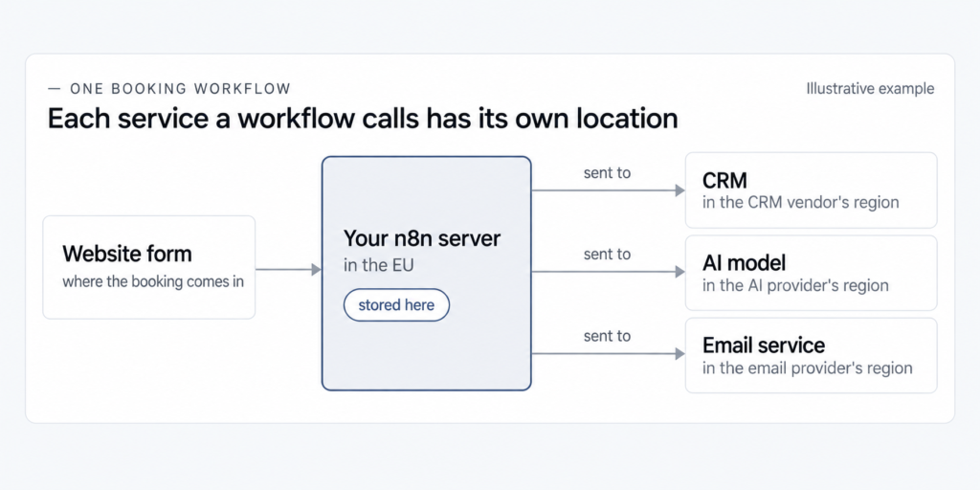This screenshot has height=490, width=980.
Task: Click the 'sent to' label above the Email service arrow
Action: [607, 336]
